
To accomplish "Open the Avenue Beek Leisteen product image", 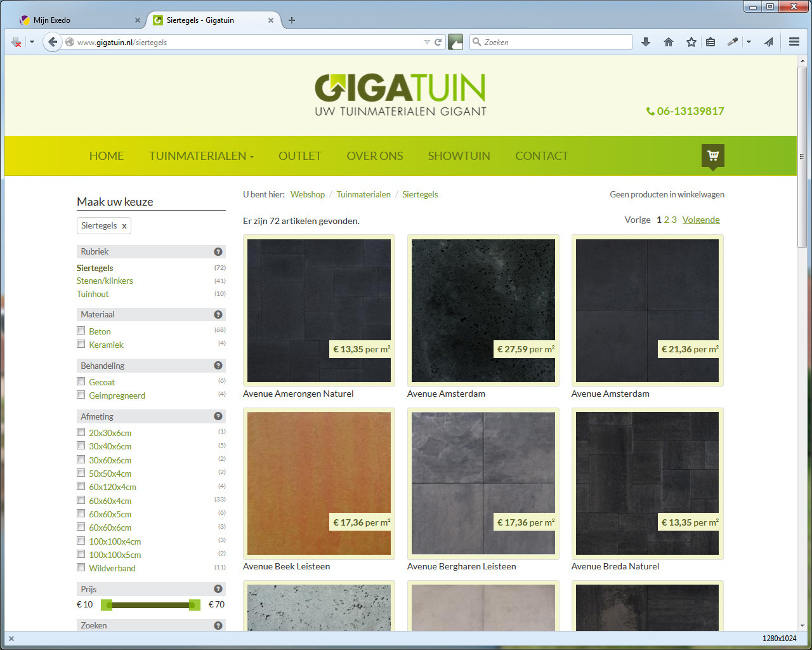I will [x=319, y=483].
